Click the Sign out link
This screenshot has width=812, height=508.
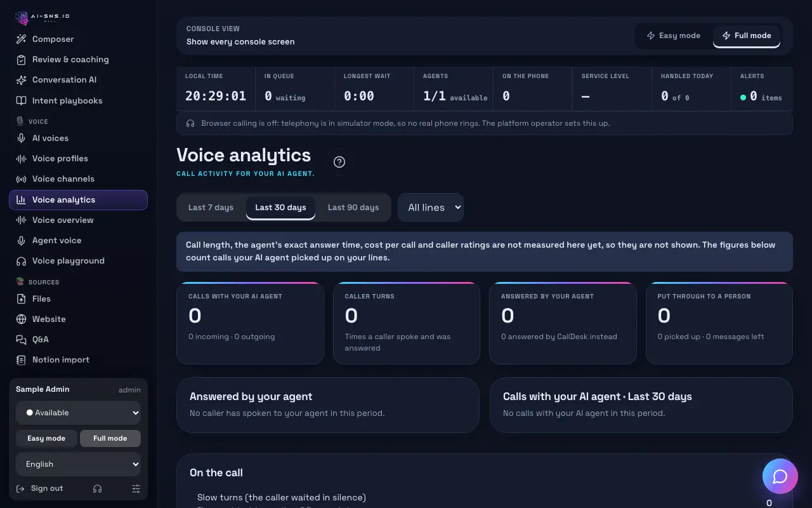39,488
